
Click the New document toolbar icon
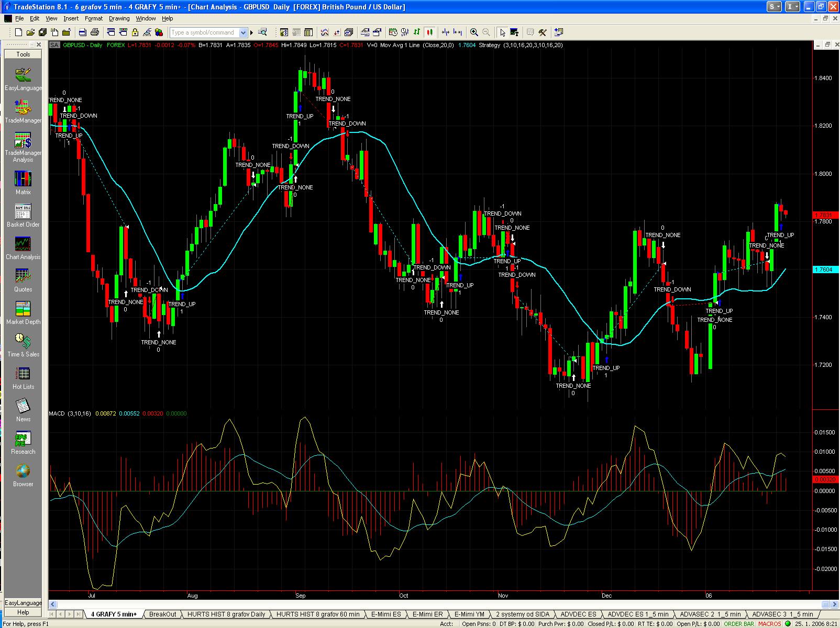pyautogui.click(x=19, y=32)
